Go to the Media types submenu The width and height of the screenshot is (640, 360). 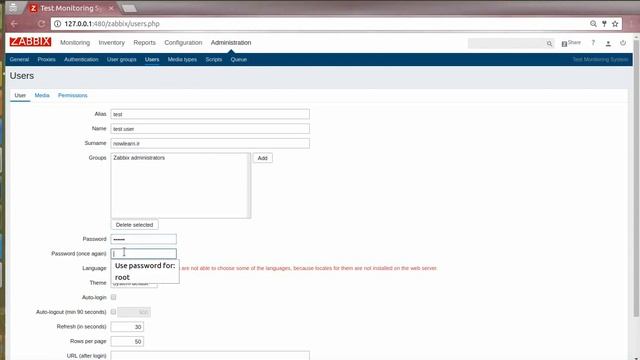[x=182, y=59]
